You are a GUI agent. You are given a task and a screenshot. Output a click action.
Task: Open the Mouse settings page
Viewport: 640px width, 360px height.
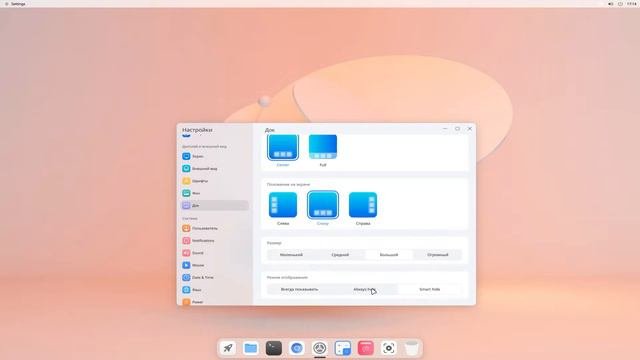[214, 265]
